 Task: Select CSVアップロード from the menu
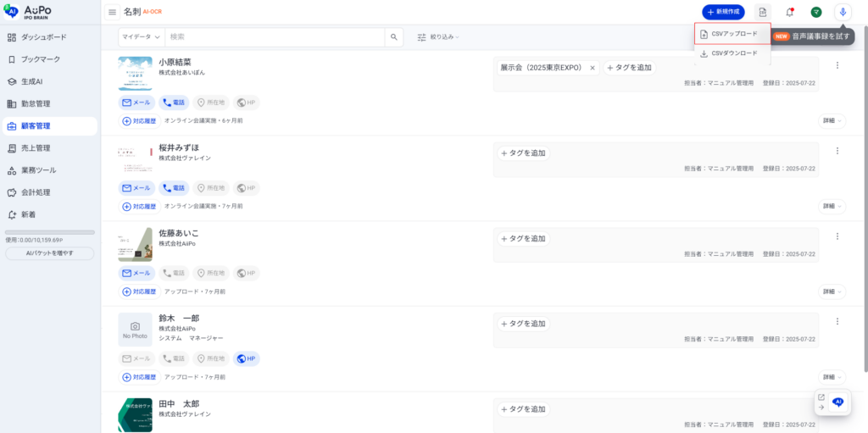(732, 34)
